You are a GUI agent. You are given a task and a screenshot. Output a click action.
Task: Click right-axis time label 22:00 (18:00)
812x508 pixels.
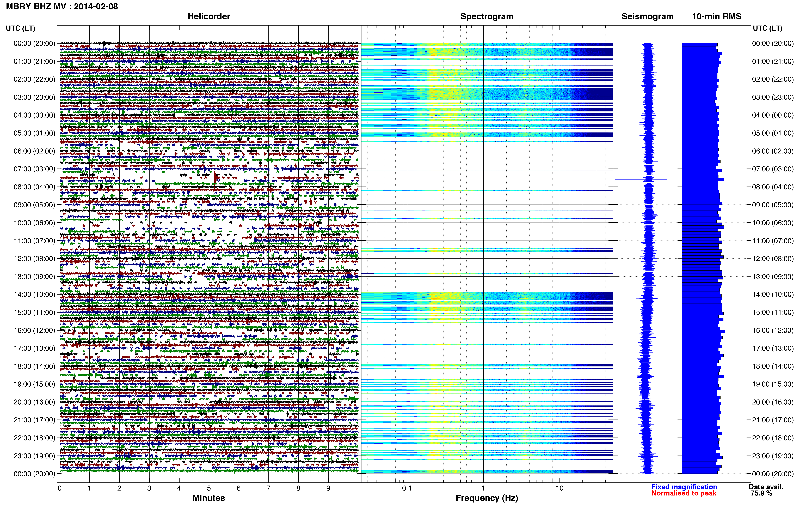[x=773, y=438]
